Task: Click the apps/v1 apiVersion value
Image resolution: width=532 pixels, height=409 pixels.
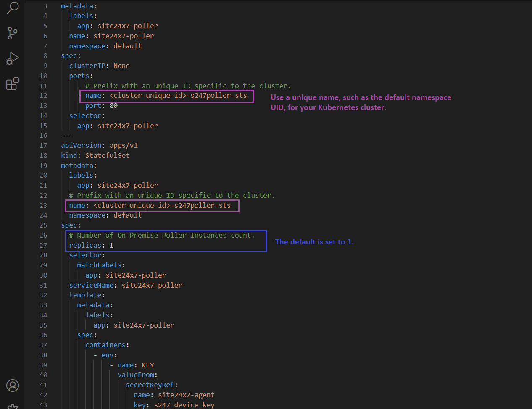Action: click(124, 145)
